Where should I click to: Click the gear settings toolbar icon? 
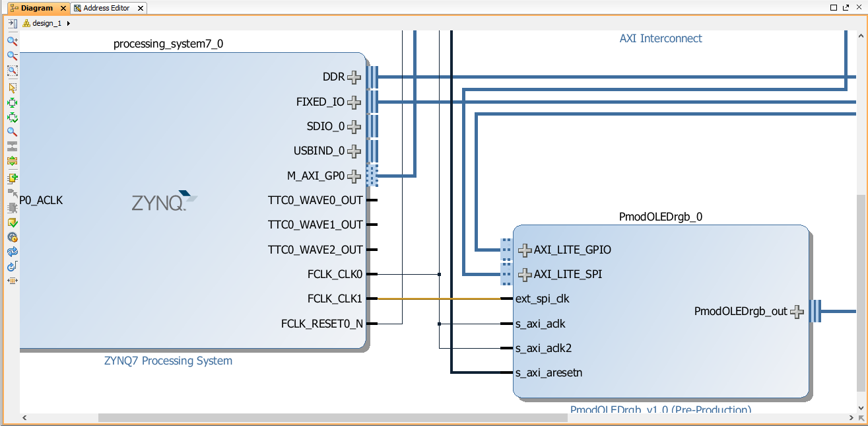(x=12, y=236)
